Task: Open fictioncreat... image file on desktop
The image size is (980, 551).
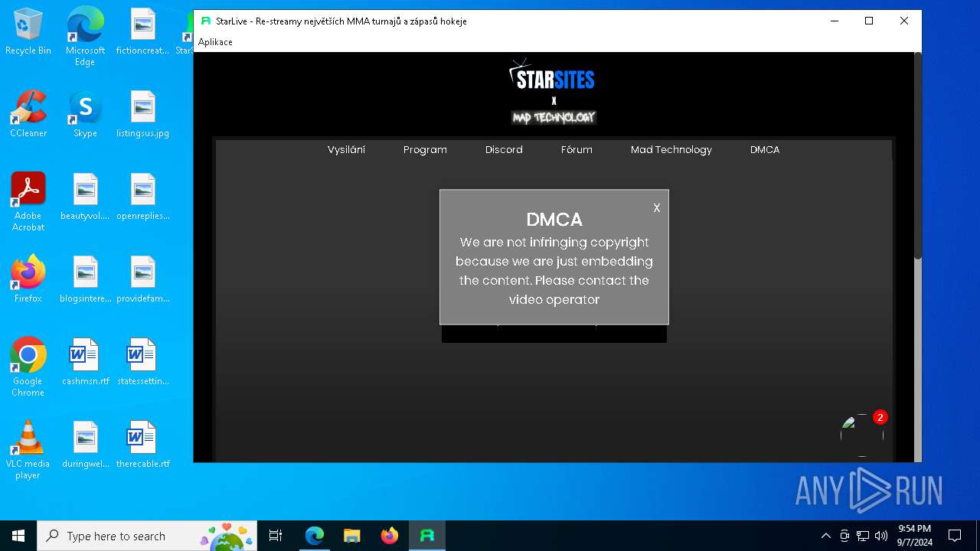Action: click(142, 32)
